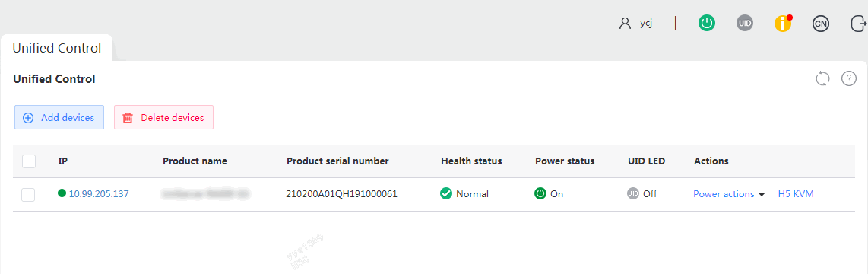Click the UID LED Off indicator in row

[x=642, y=194]
